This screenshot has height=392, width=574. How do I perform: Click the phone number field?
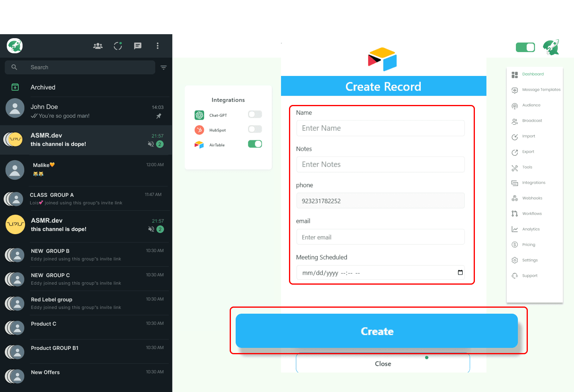[x=381, y=201]
